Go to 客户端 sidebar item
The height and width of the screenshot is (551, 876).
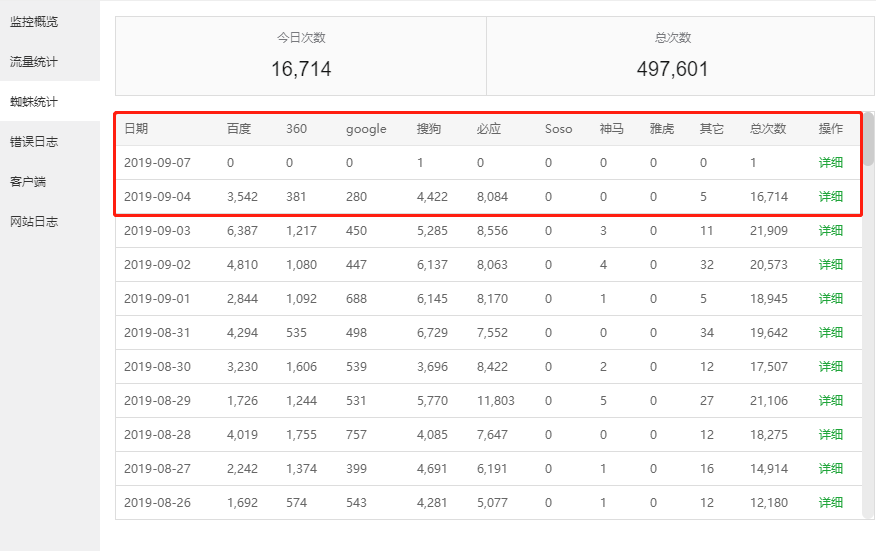pyautogui.click(x=28, y=182)
